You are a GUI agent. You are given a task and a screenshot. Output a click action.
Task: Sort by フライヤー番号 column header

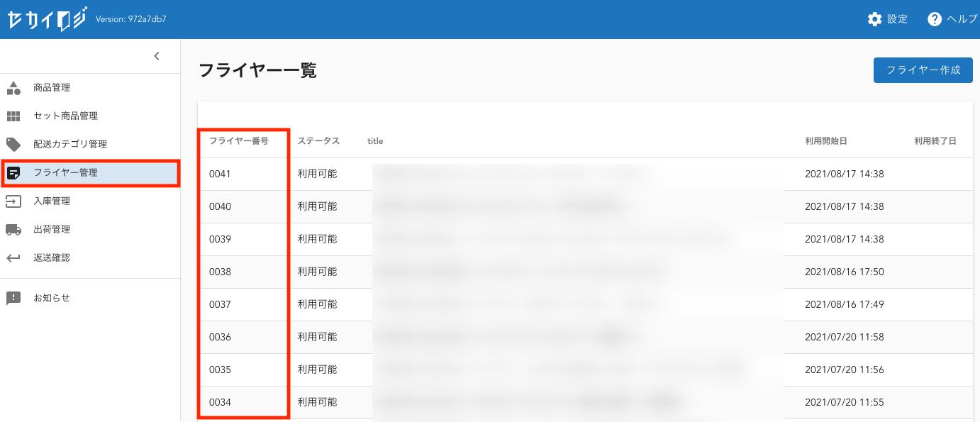(x=238, y=141)
